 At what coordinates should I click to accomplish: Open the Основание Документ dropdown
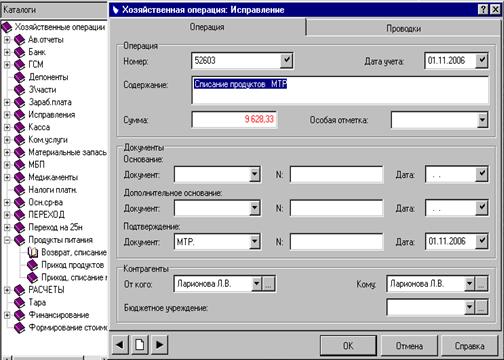pyautogui.click(x=255, y=174)
